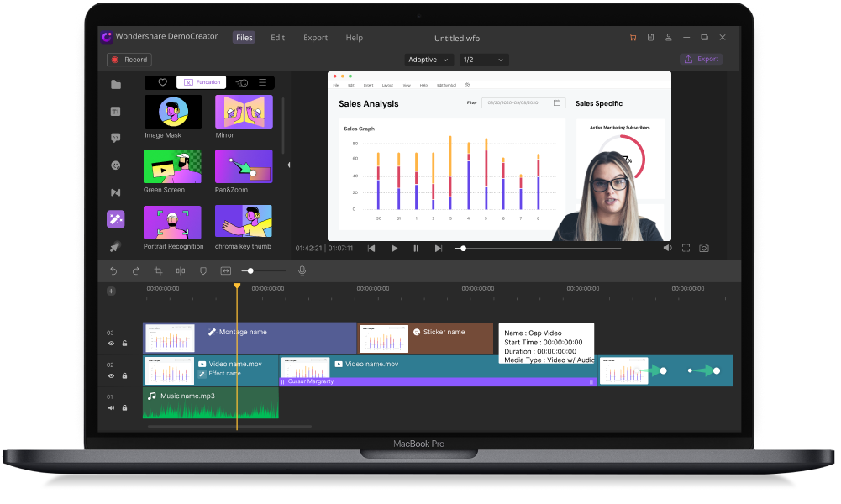Screen dimensions: 841x504
Task: Open the notes document icon in title bar
Action: point(650,38)
